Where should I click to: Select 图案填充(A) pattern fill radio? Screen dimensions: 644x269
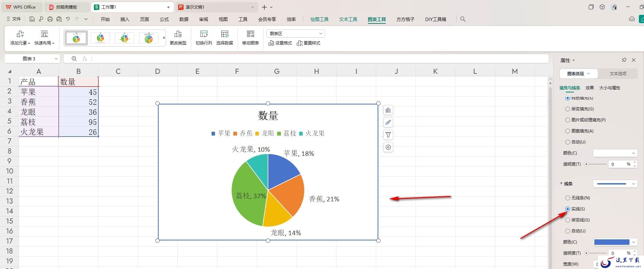click(567, 131)
